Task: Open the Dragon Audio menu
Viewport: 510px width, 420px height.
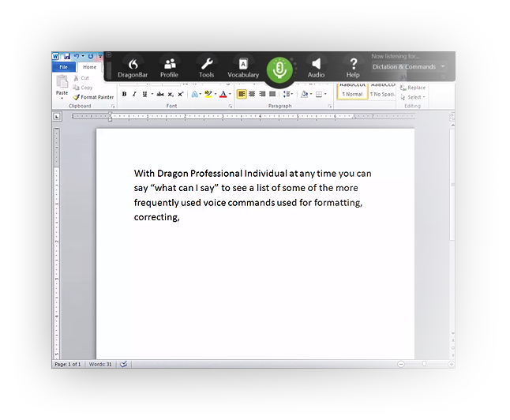Action: [x=316, y=68]
